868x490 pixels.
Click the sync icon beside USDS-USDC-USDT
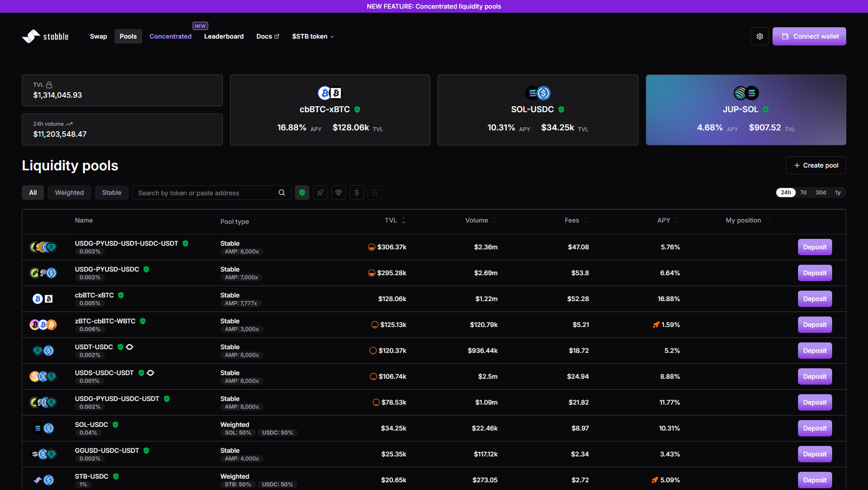tap(151, 373)
